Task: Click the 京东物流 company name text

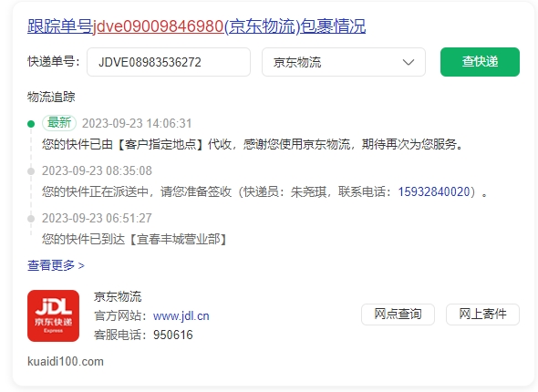Action: point(118,296)
